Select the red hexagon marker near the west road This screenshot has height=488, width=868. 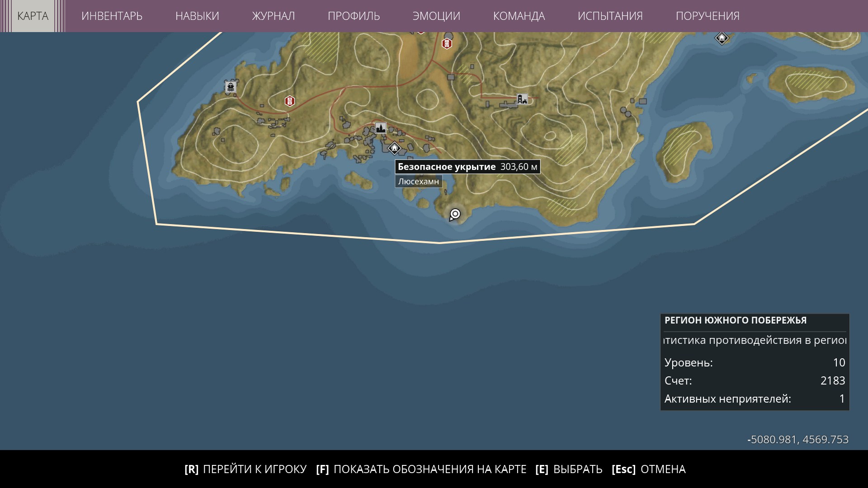click(290, 101)
